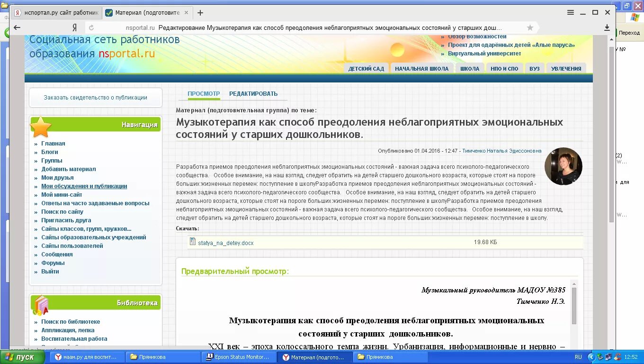Open Yandex home via the Я icon
Screen dimensions: 644x364
(x=74, y=27)
